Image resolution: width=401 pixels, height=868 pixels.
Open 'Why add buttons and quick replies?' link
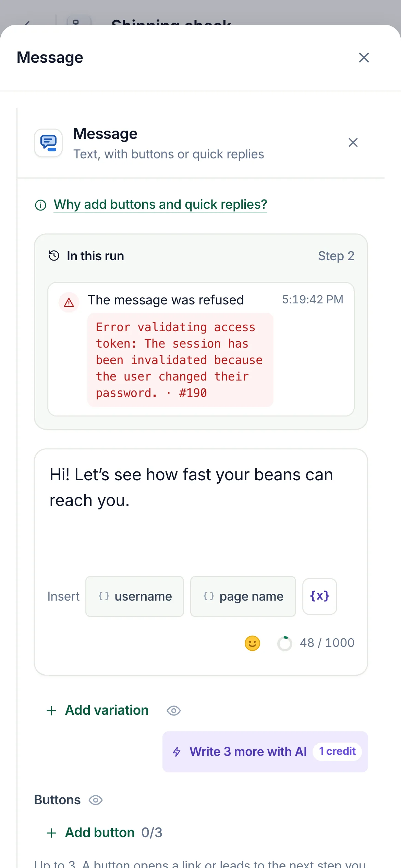point(160,204)
